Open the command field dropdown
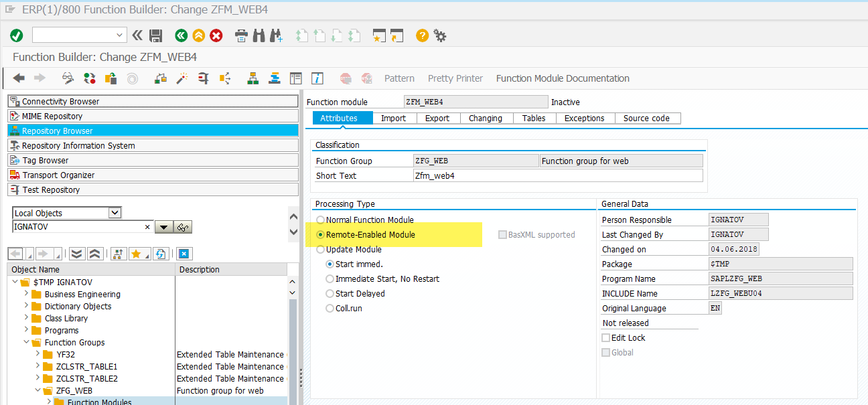The height and width of the screenshot is (405, 868). tap(120, 35)
